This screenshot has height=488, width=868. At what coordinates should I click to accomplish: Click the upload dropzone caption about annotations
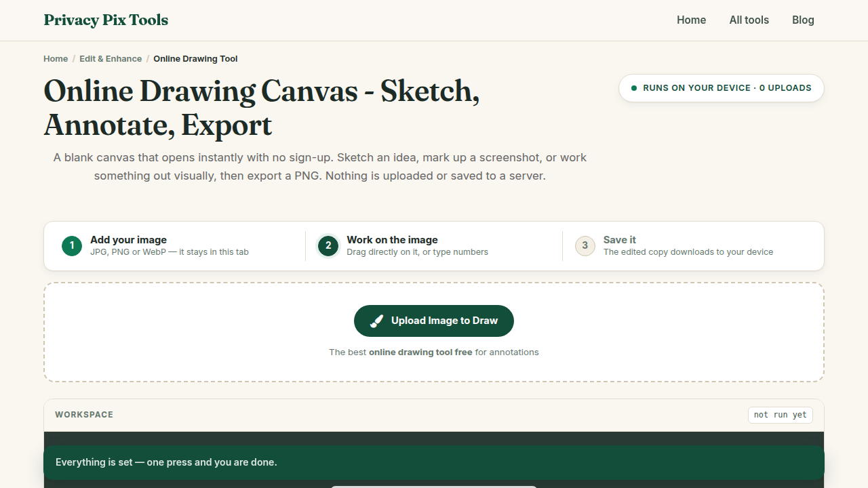point(434,352)
